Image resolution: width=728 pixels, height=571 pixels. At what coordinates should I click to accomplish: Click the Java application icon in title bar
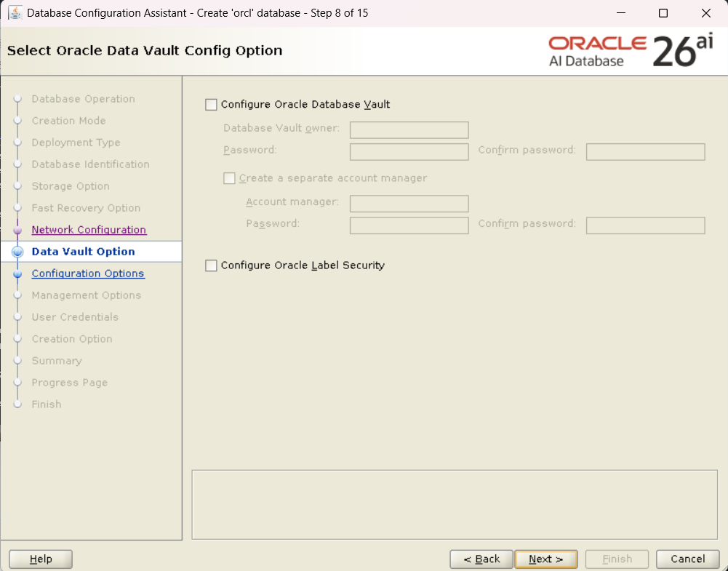pyautogui.click(x=14, y=13)
